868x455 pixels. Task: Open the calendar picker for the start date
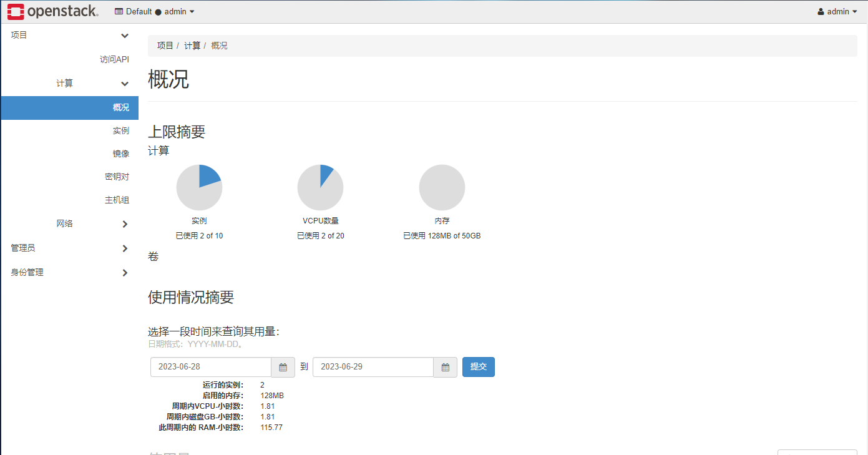tap(283, 367)
